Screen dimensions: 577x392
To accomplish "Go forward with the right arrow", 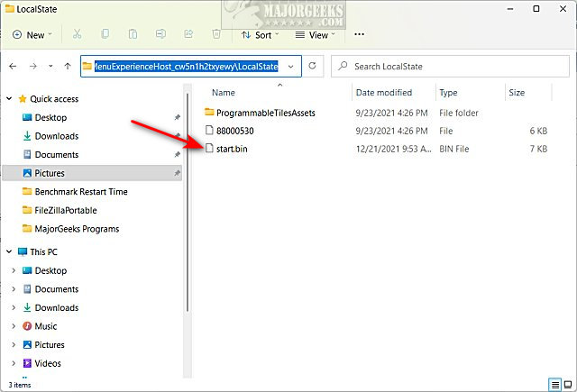I will (x=33, y=66).
